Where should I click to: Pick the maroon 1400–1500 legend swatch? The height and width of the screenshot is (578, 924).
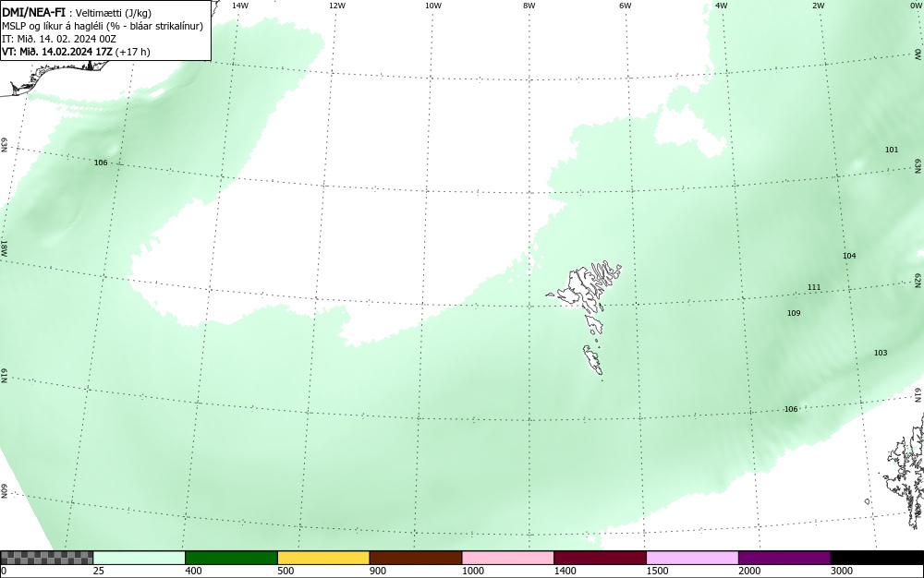pos(600,558)
